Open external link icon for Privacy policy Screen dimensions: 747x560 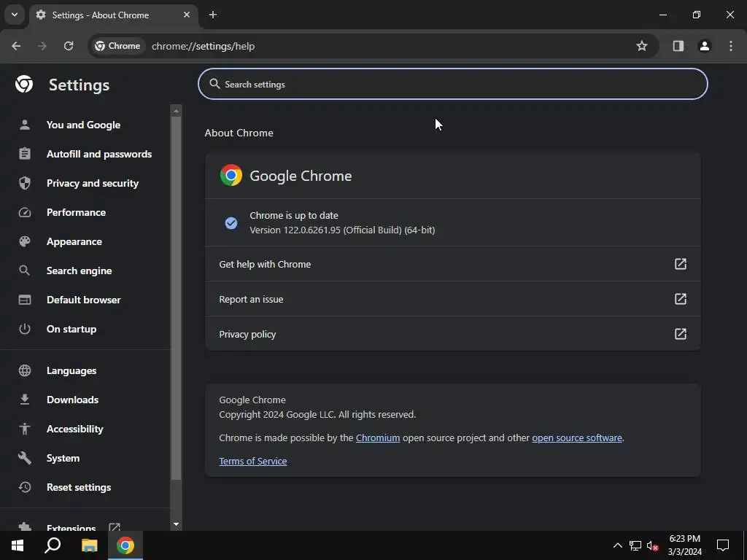point(681,334)
